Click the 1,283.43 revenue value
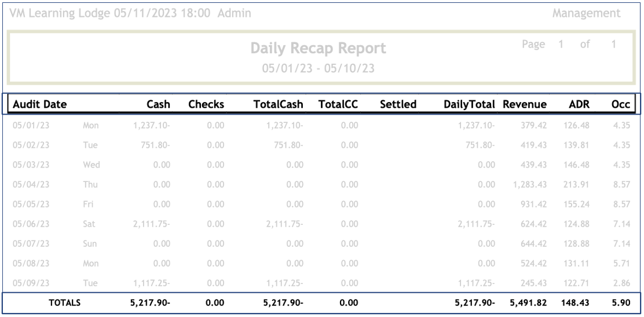The image size is (644, 317). pyautogui.click(x=529, y=184)
